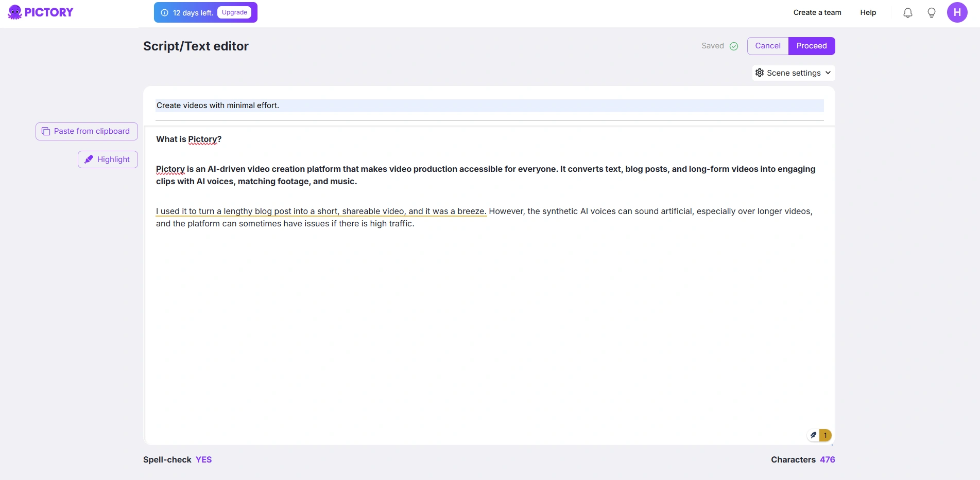
Task: Cancel the script editing
Action: click(767, 46)
